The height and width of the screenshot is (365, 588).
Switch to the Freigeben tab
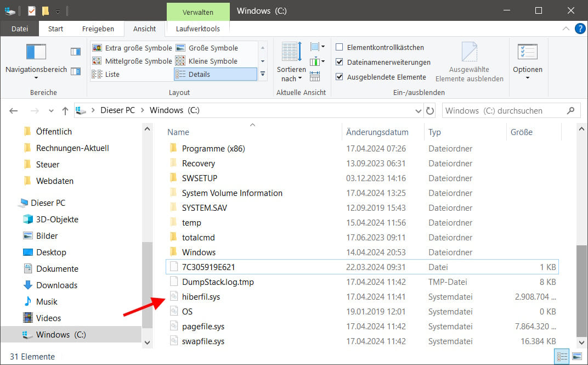tap(98, 29)
